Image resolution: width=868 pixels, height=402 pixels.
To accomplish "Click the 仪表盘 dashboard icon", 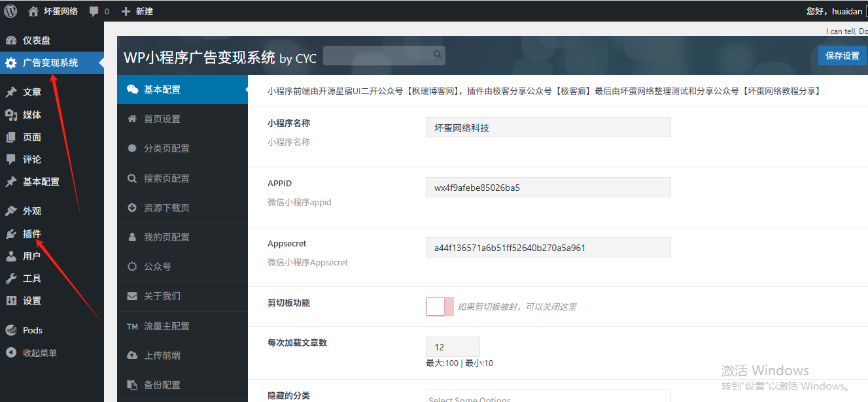I will click(x=10, y=40).
